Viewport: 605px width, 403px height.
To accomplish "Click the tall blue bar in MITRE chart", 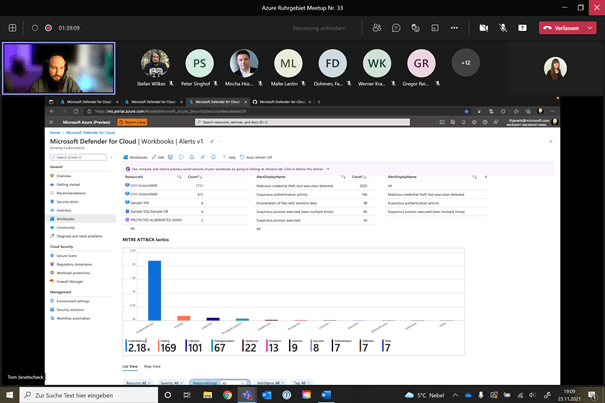I will pyautogui.click(x=154, y=290).
